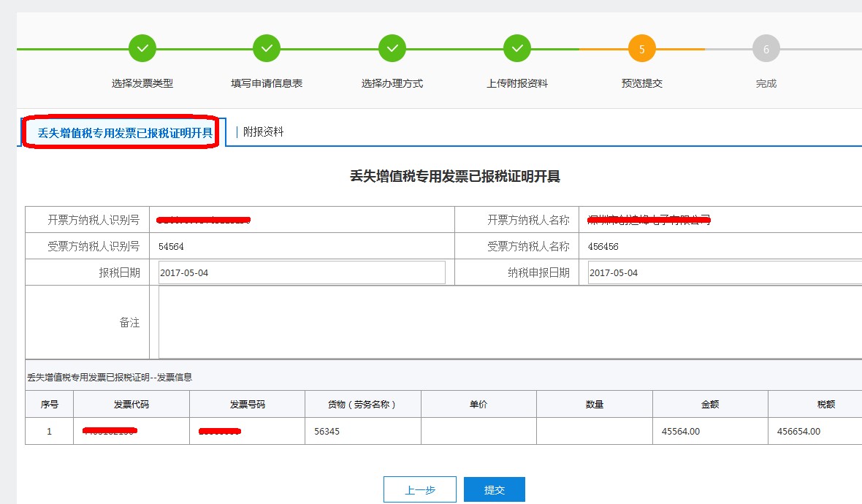Click the 货物 cell showing 56345
Image resolution: width=862 pixels, height=504 pixels.
pyautogui.click(x=327, y=431)
